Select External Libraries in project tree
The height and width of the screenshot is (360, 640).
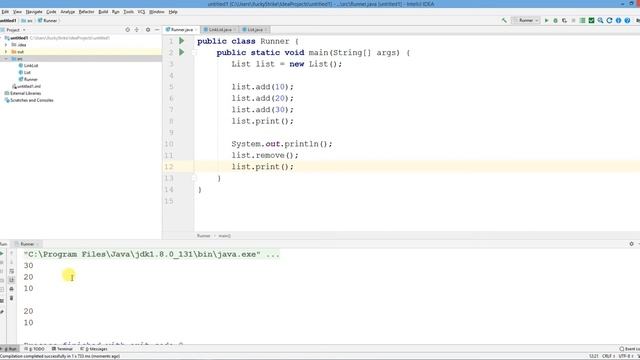coord(23,93)
